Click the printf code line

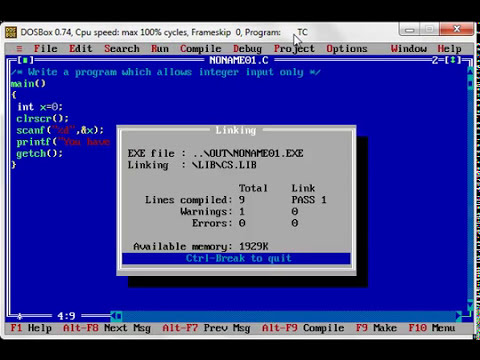coord(63,142)
